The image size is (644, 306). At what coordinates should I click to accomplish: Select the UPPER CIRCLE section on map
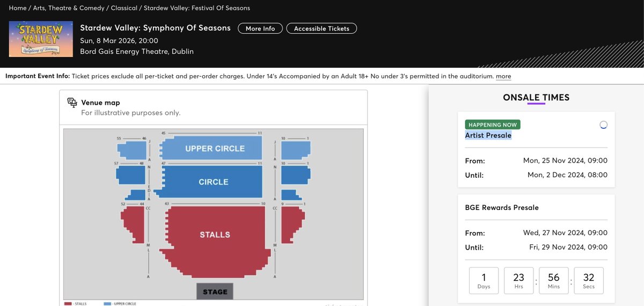point(213,148)
